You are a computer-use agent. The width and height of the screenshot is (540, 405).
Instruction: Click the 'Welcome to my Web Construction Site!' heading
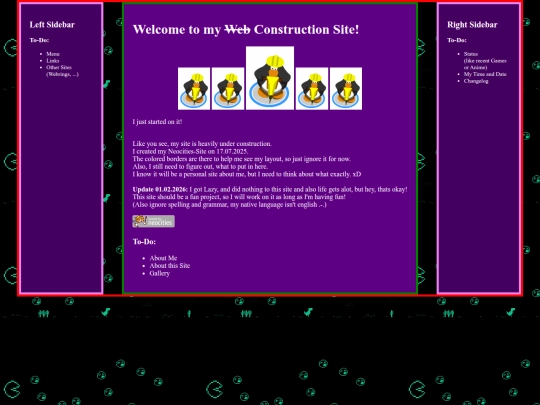(246, 30)
